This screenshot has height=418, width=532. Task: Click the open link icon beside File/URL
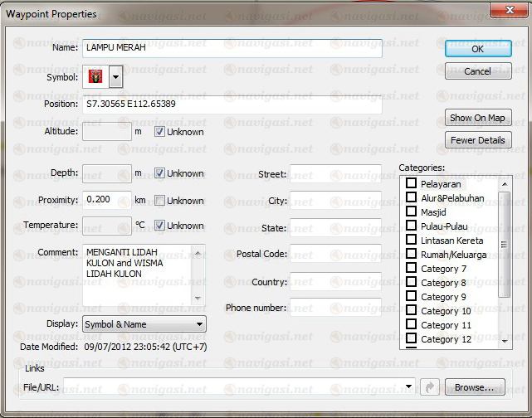coord(430,386)
